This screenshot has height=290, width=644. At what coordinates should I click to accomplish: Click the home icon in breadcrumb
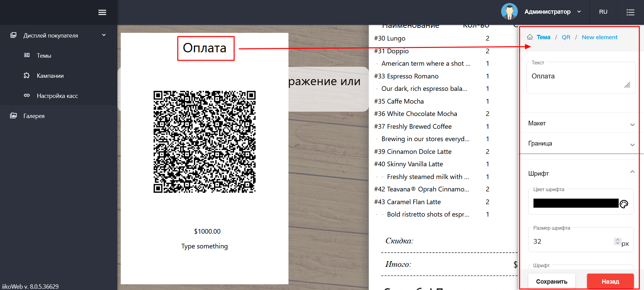(x=530, y=37)
